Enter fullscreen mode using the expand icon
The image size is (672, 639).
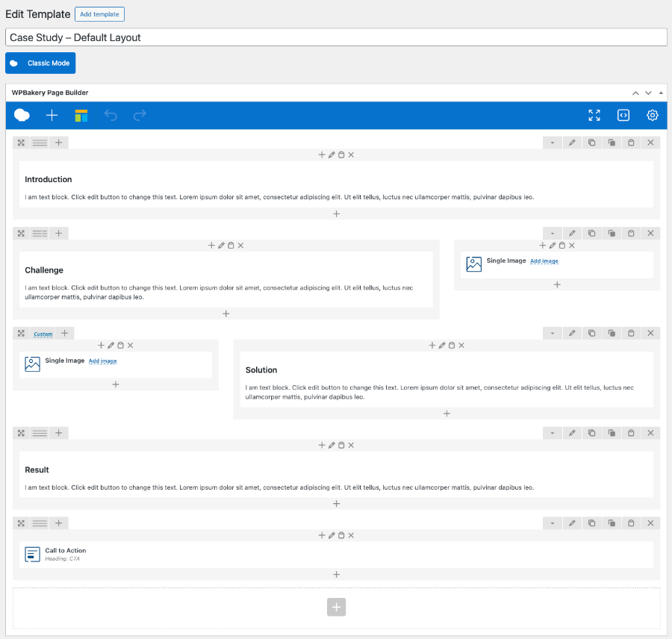pos(594,116)
